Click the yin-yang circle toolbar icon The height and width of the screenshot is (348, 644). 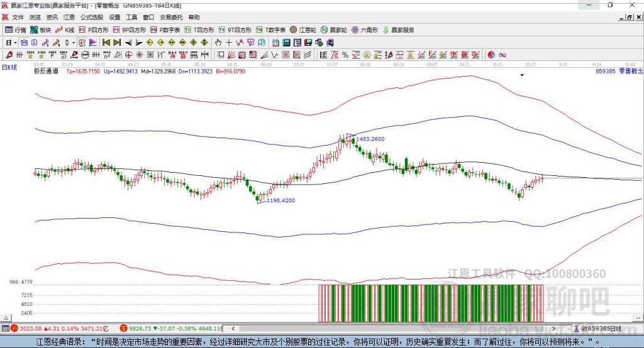pyautogui.click(x=491, y=55)
